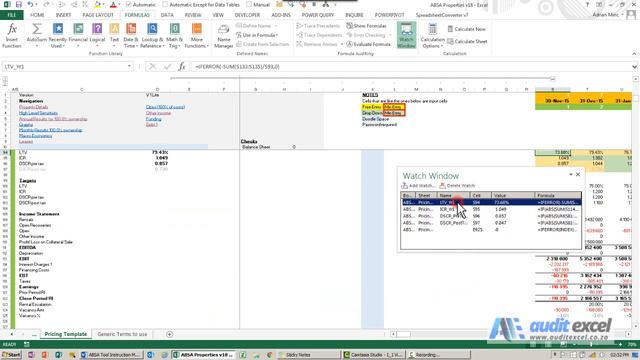Switch to the POWERPIVOT ribbon tab
The width and height of the screenshot is (640, 360).
389,15
